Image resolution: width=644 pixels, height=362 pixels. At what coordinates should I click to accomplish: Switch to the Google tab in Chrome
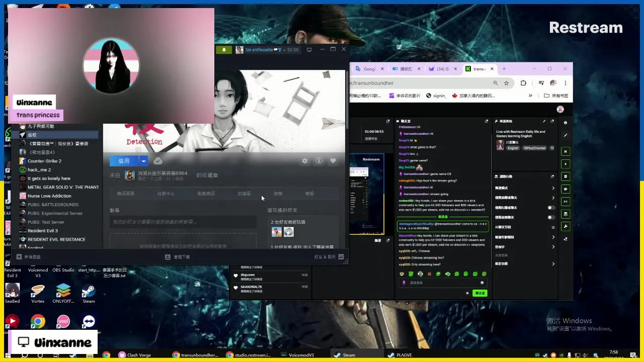[x=369, y=69]
